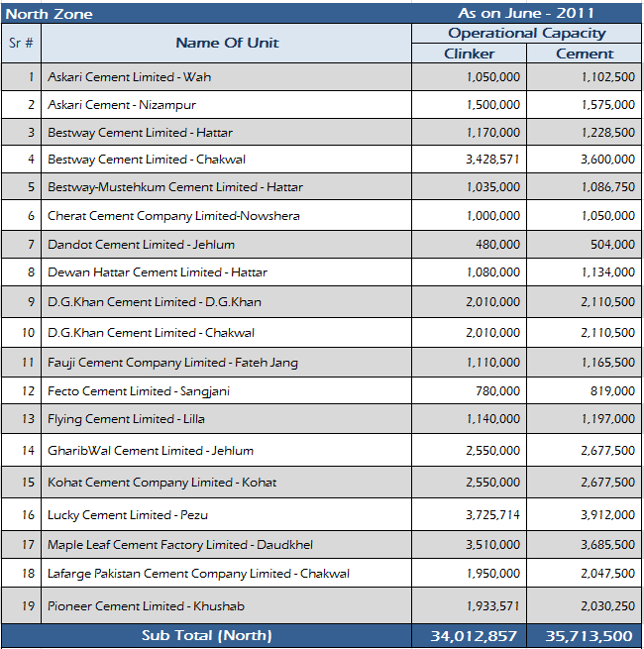Click the Clinker column header
The height and width of the screenshot is (649, 644).
coord(469,54)
